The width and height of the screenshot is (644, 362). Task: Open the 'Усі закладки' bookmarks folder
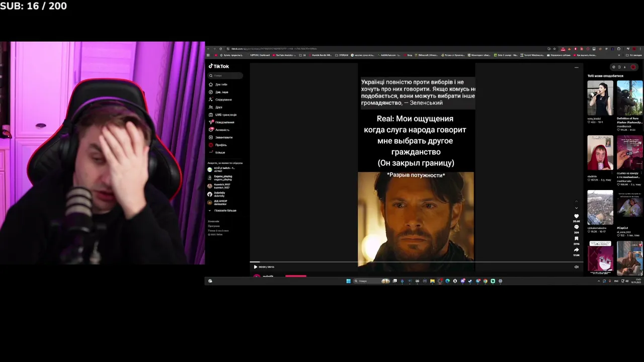point(633,55)
